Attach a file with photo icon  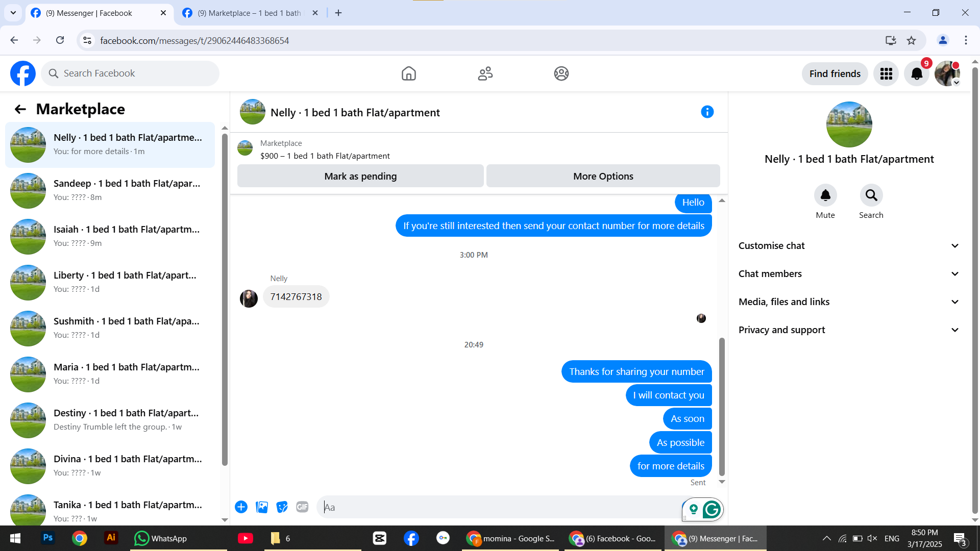pyautogui.click(x=262, y=507)
